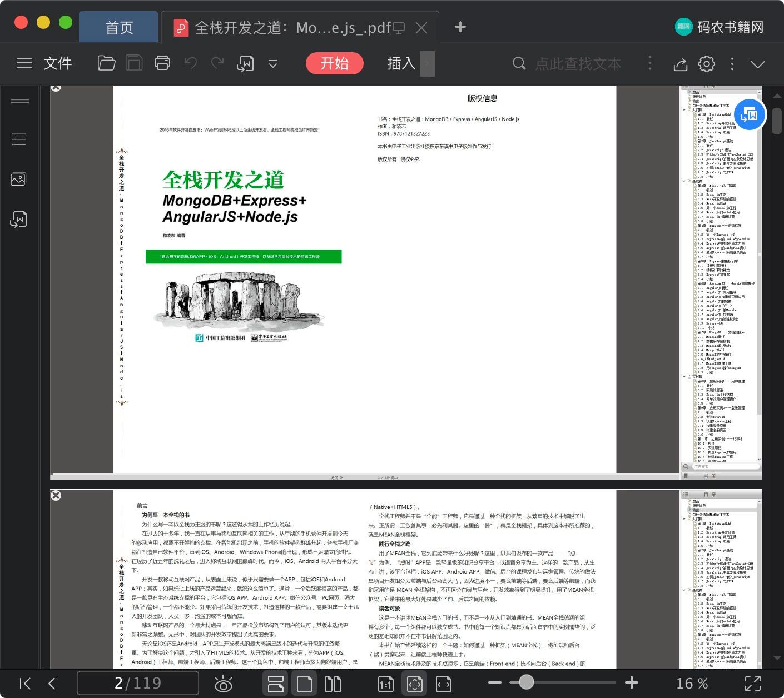Click the 读者对象 heading

coord(389,609)
